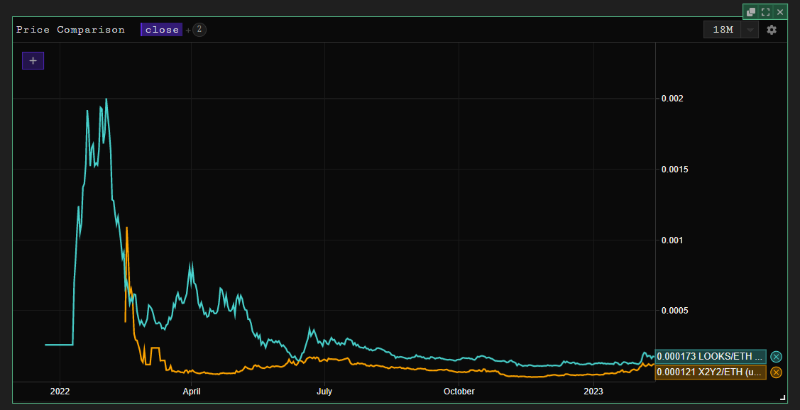Click the duplicate widget icon
Screen dimensions: 800x410
pyautogui.click(x=751, y=12)
